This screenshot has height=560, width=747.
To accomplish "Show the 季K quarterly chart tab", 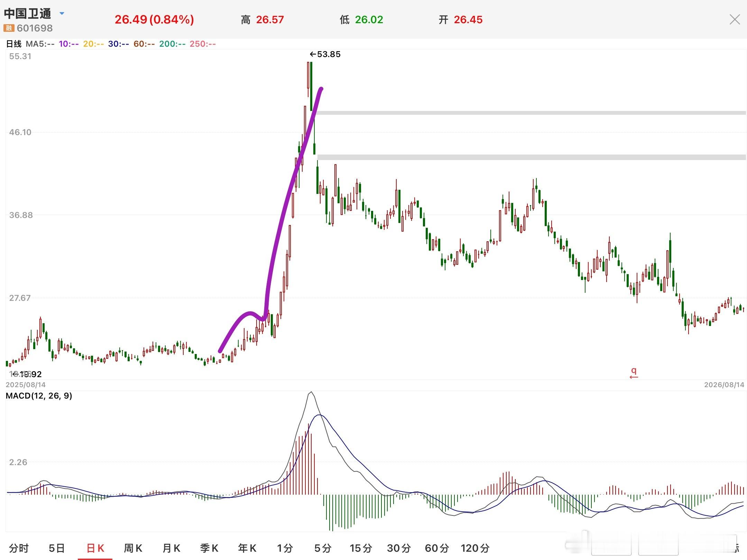I will pyautogui.click(x=209, y=548).
